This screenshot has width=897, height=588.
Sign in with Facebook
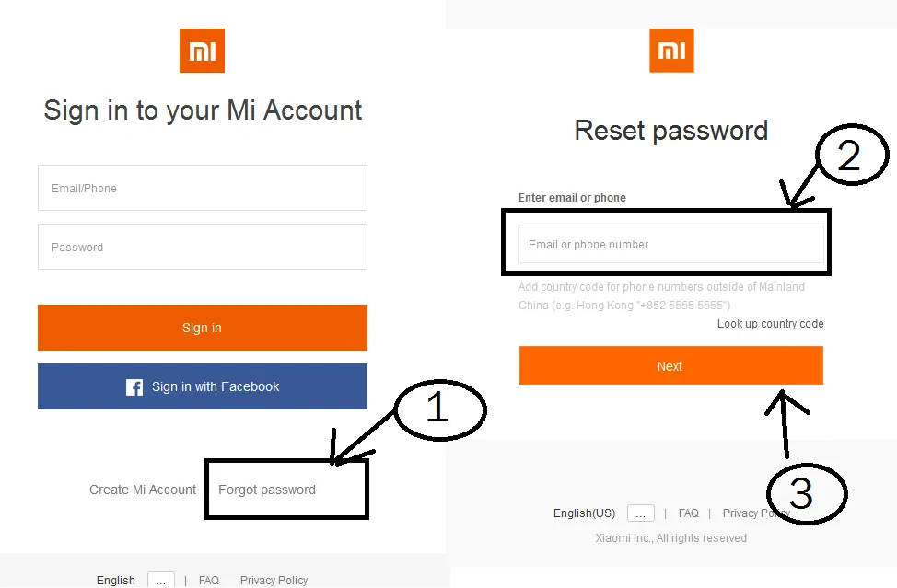click(x=203, y=387)
